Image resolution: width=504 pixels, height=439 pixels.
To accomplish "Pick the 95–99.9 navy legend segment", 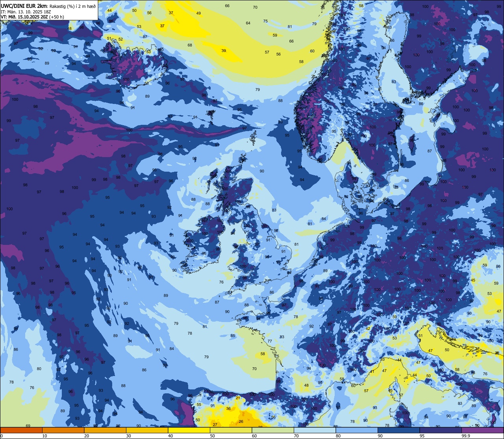I will point(441,430).
